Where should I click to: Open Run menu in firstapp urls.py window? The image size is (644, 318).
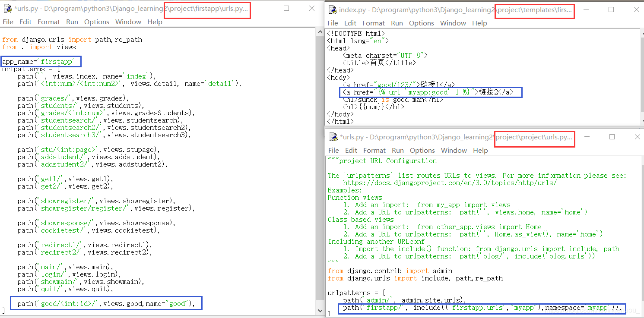click(72, 22)
